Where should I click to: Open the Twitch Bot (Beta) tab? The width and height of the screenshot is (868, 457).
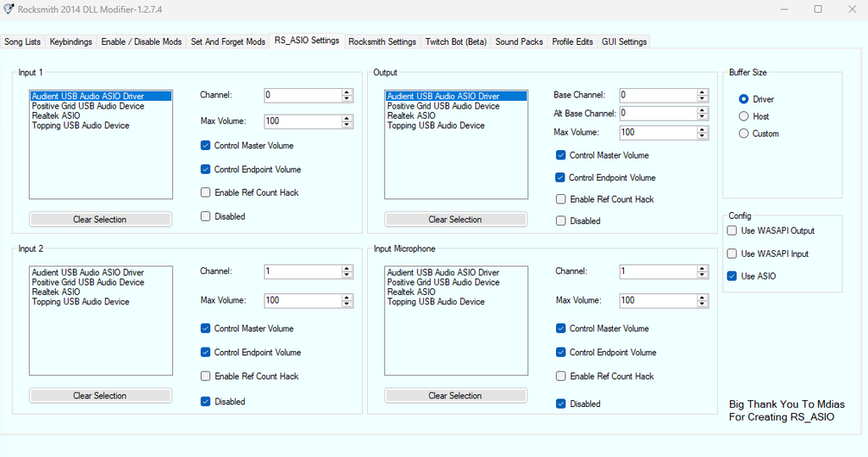click(456, 42)
